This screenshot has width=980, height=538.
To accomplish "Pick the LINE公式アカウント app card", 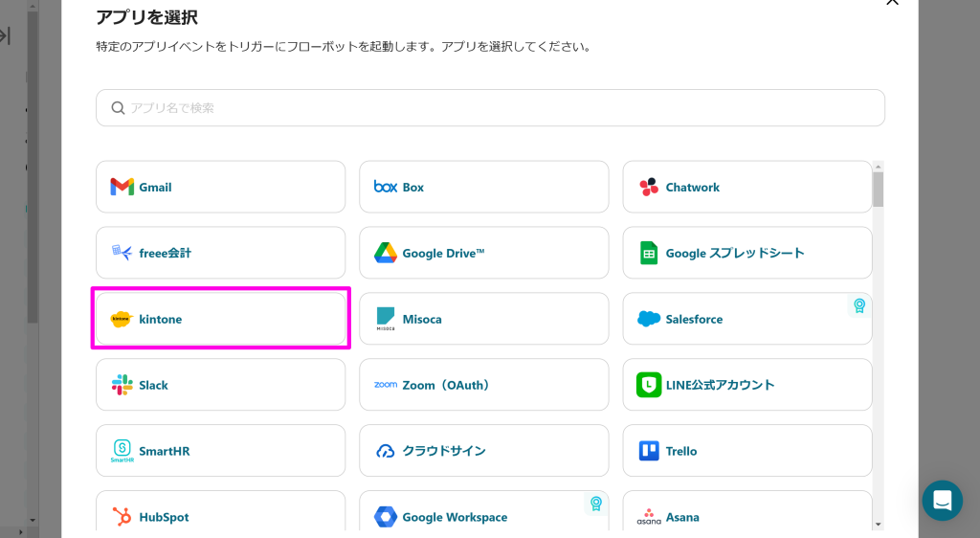I will (747, 385).
